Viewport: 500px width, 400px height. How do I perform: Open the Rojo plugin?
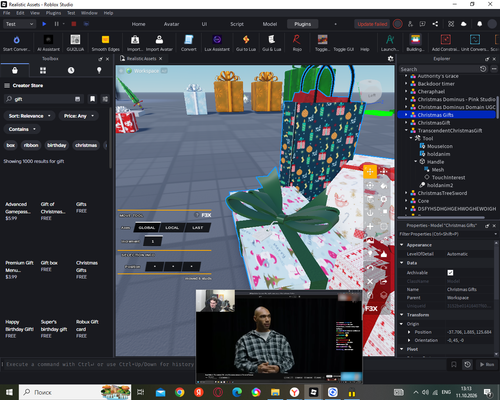tap(297, 43)
